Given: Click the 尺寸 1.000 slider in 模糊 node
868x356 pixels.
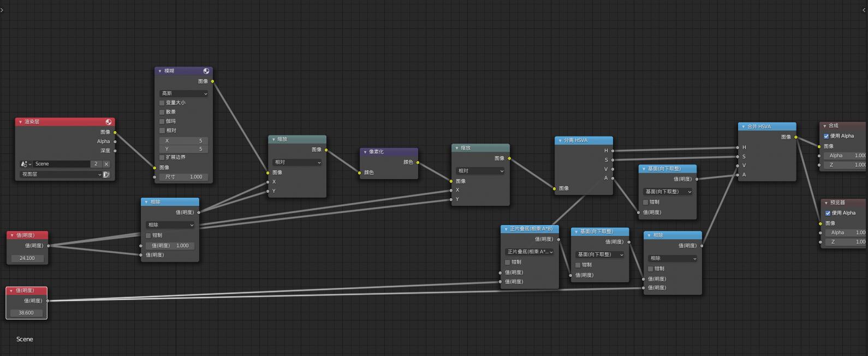Looking at the screenshot, I should (x=183, y=177).
